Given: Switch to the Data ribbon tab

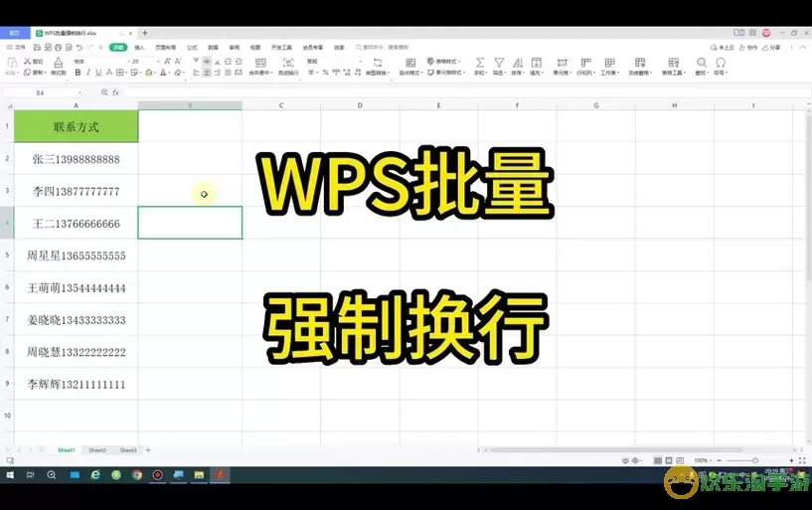Looking at the screenshot, I should pyautogui.click(x=213, y=47).
